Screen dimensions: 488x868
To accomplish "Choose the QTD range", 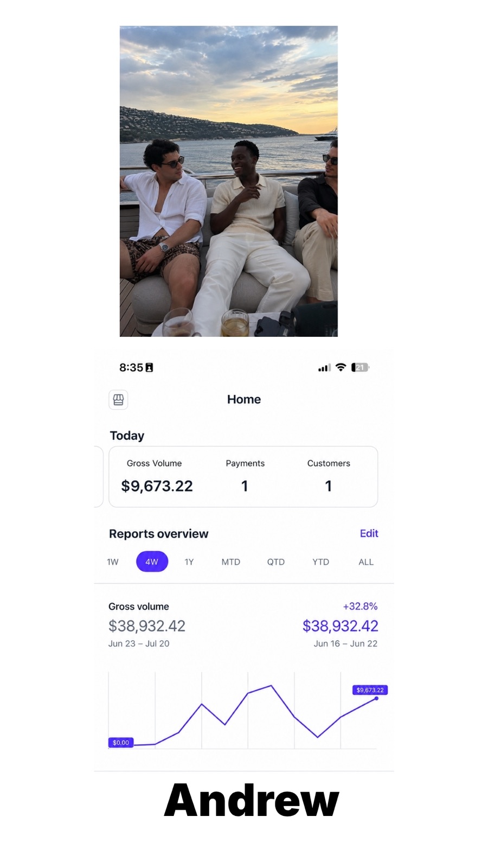I will pos(275,562).
